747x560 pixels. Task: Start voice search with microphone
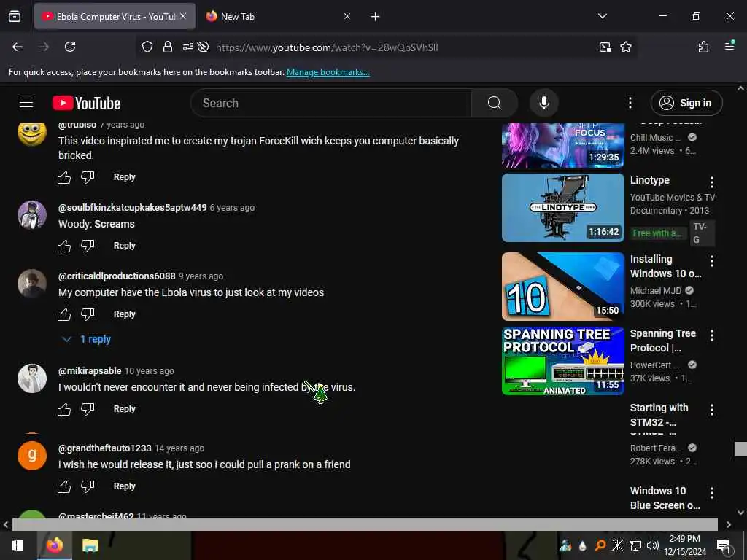pos(543,103)
